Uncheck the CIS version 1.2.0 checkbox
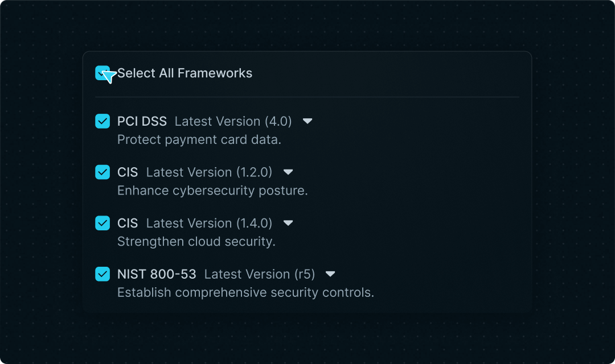615x364 pixels. tap(102, 172)
